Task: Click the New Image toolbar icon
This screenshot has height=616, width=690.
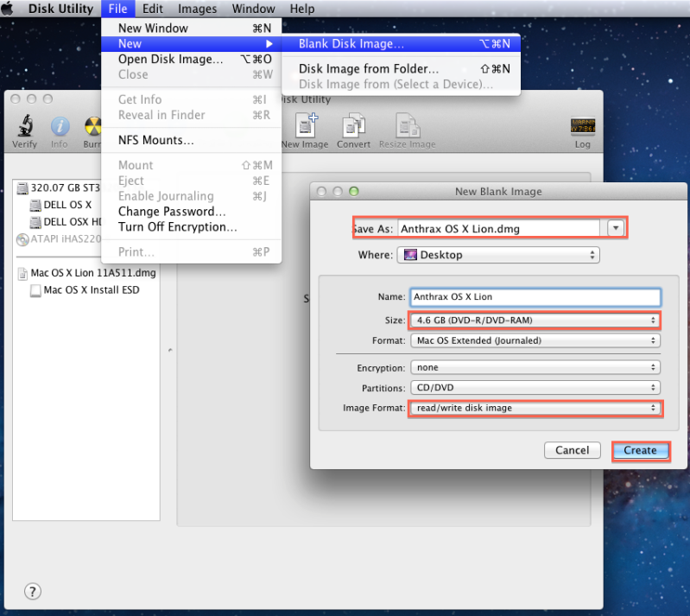Action: tap(307, 125)
